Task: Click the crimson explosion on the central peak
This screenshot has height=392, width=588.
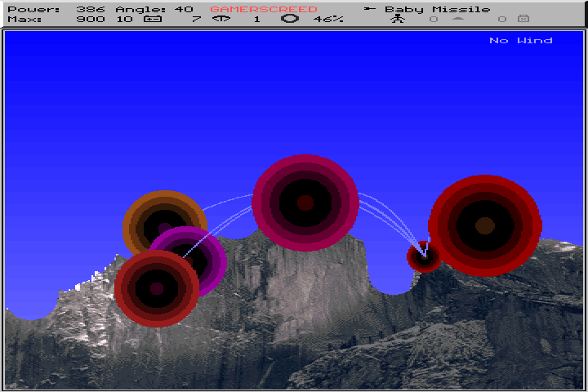Action: [305, 203]
